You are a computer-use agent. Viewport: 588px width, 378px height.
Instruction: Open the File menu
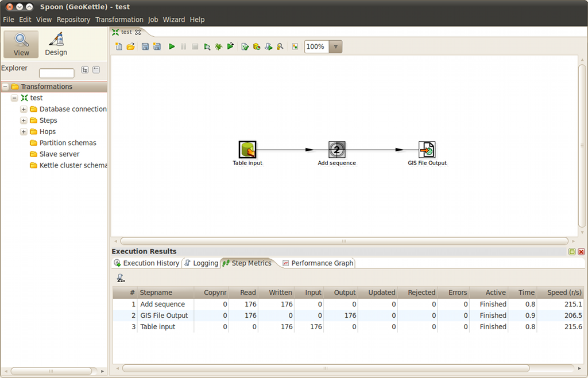[x=8, y=20]
